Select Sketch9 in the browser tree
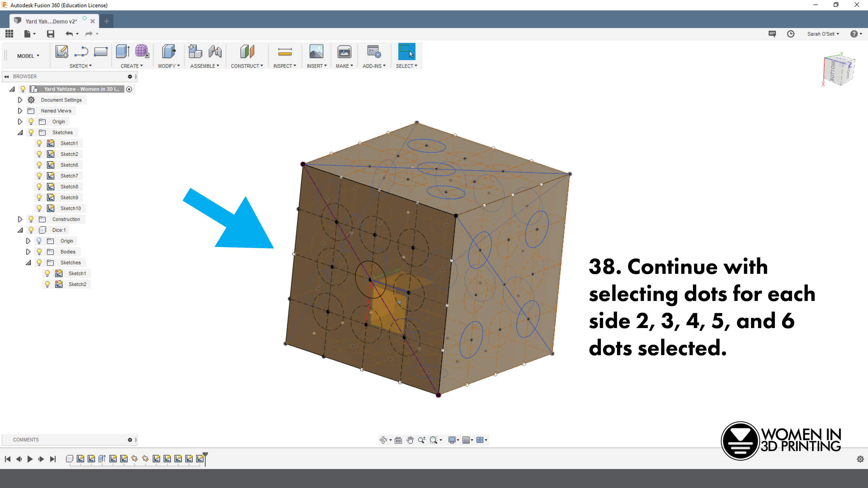Screen dimensions: 868x488 click(x=69, y=197)
